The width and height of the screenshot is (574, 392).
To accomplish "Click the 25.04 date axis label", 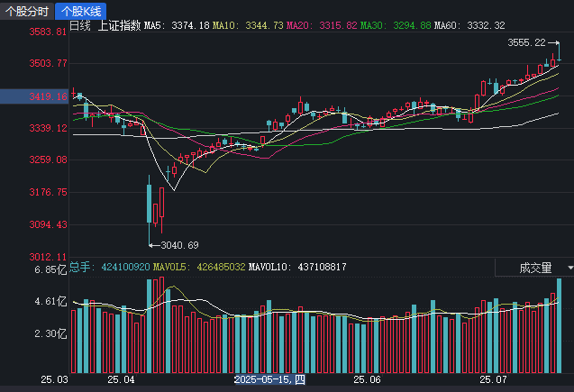I will click(x=121, y=379).
